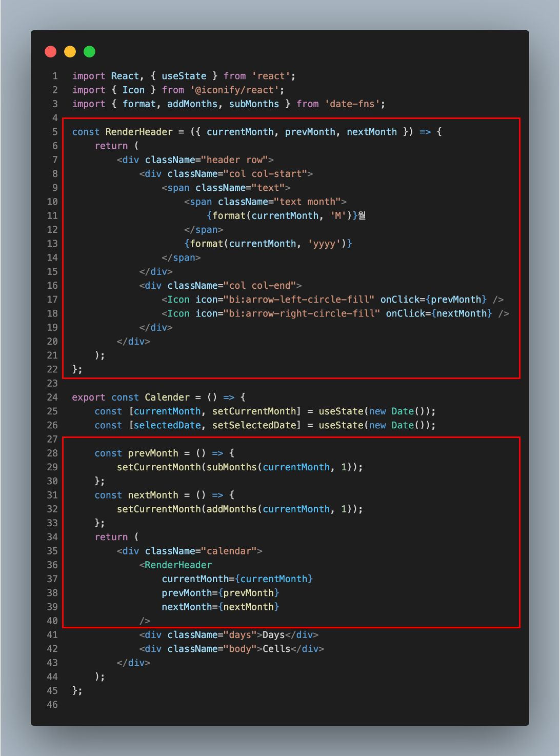560x756 pixels.
Task: Click the Cells text content
Action: point(276,649)
